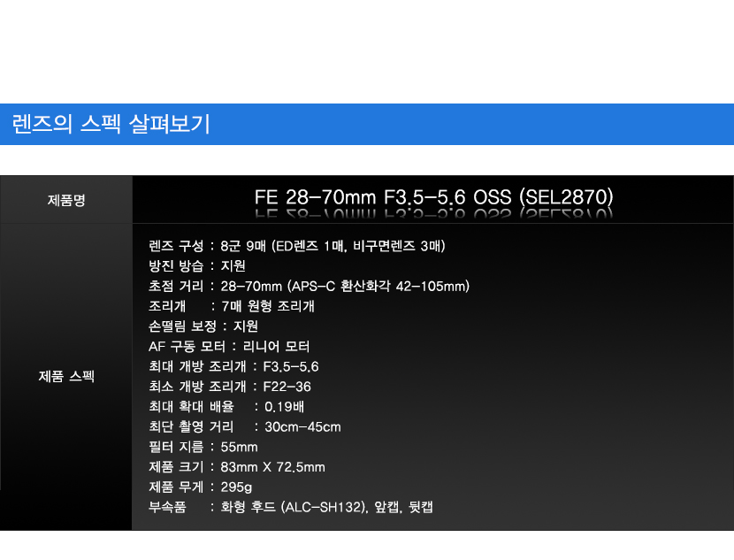Select the '제품명' row label
734x560 pixels.
[x=66, y=200]
